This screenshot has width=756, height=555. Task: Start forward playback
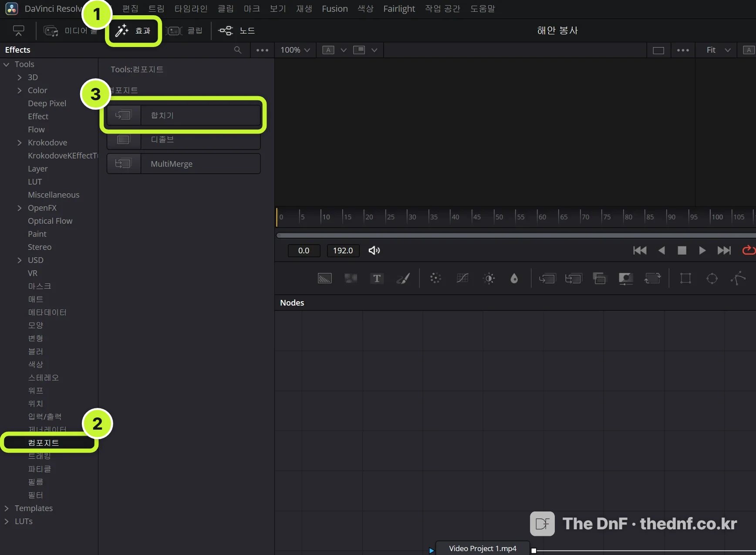[x=702, y=250]
